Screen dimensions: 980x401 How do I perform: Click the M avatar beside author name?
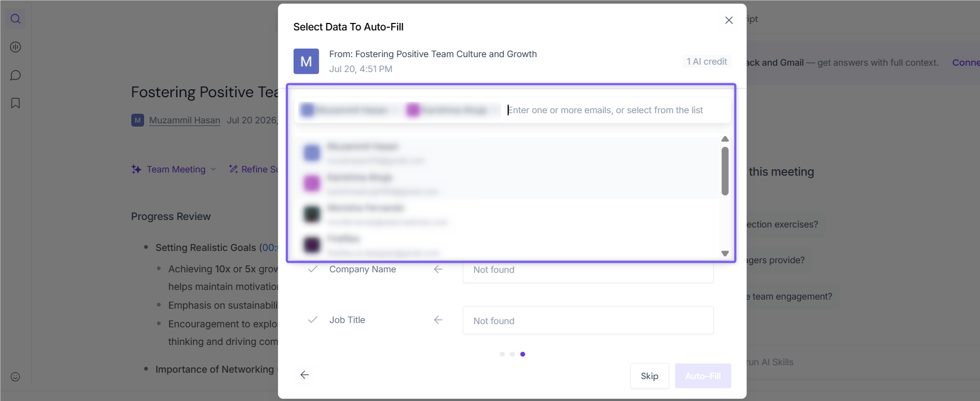point(138,120)
